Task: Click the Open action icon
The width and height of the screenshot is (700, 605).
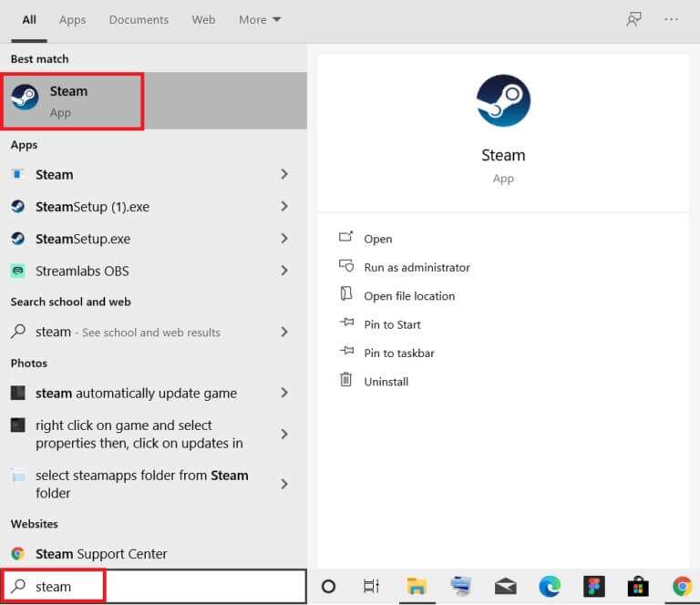Action: click(346, 237)
